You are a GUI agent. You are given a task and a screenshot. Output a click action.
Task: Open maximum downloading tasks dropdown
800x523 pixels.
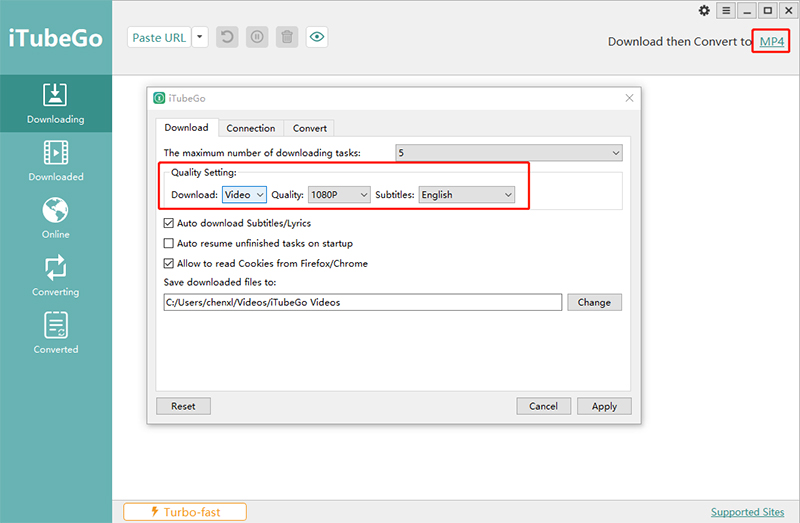[x=509, y=153]
